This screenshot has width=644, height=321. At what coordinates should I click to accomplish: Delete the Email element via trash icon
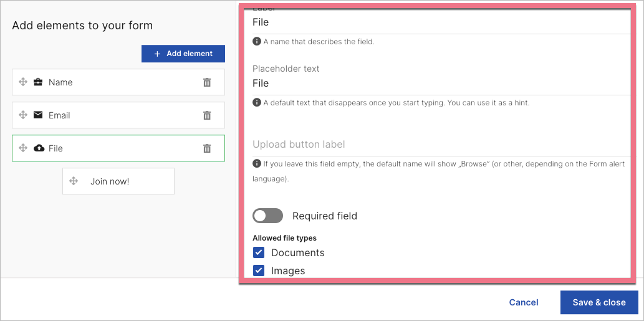207,115
